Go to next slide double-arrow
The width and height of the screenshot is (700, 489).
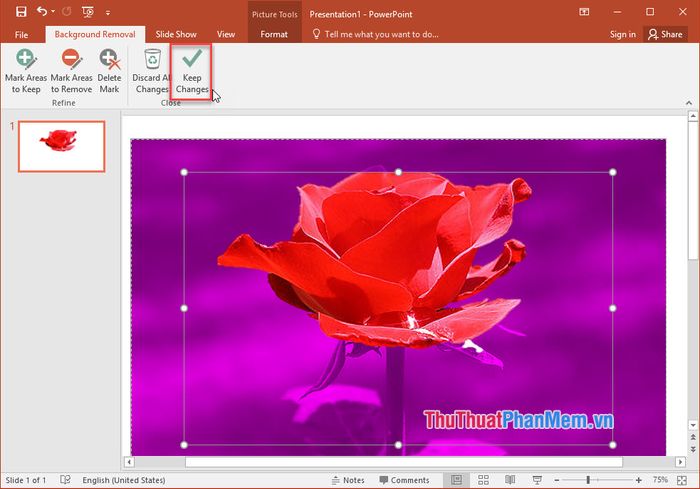click(693, 448)
